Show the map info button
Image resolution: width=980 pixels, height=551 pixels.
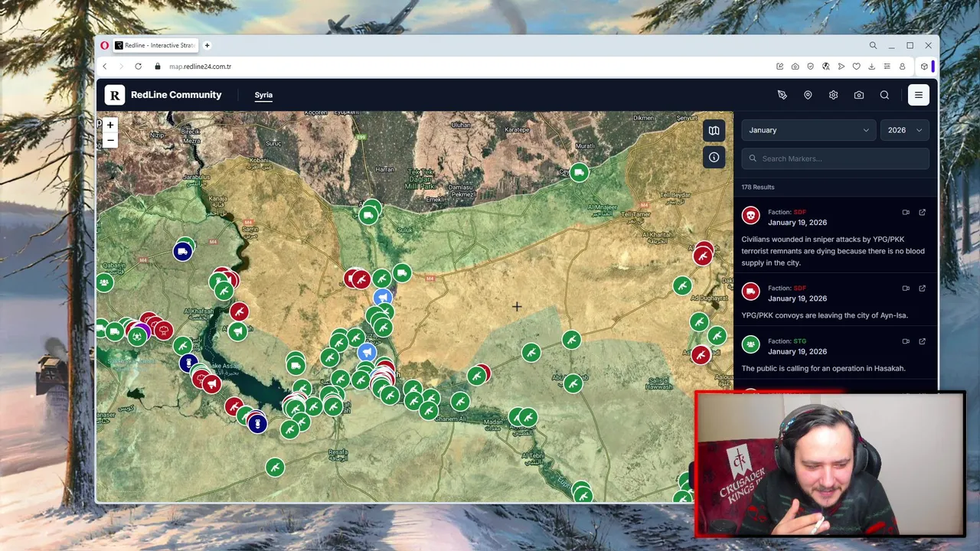tap(714, 157)
